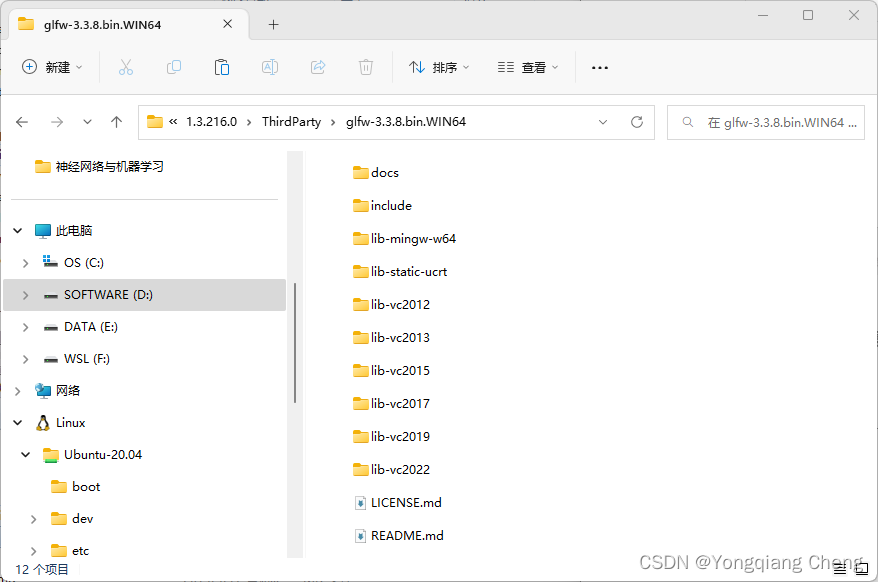Click the ThirdParty breadcrumb

[x=291, y=122]
